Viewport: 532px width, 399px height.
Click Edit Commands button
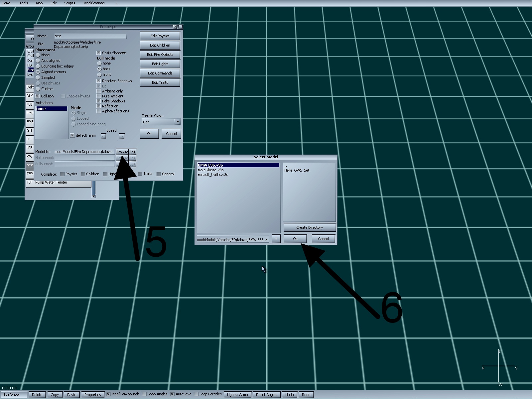(x=160, y=73)
